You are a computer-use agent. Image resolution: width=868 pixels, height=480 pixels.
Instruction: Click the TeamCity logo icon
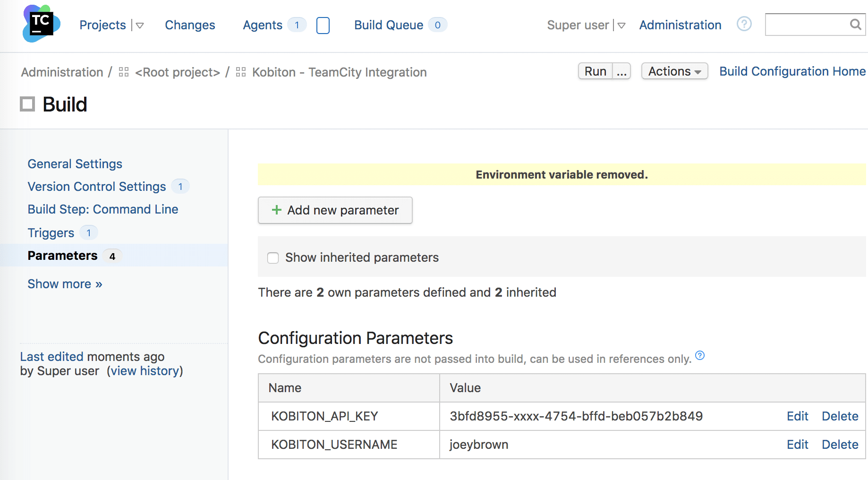coord(42,24)
